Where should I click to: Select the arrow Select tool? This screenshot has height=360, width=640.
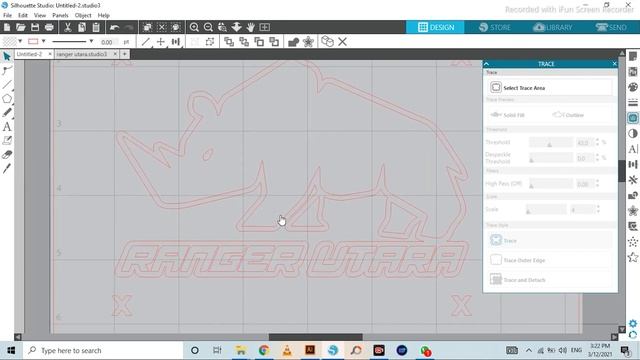click(x=7, y=56)
